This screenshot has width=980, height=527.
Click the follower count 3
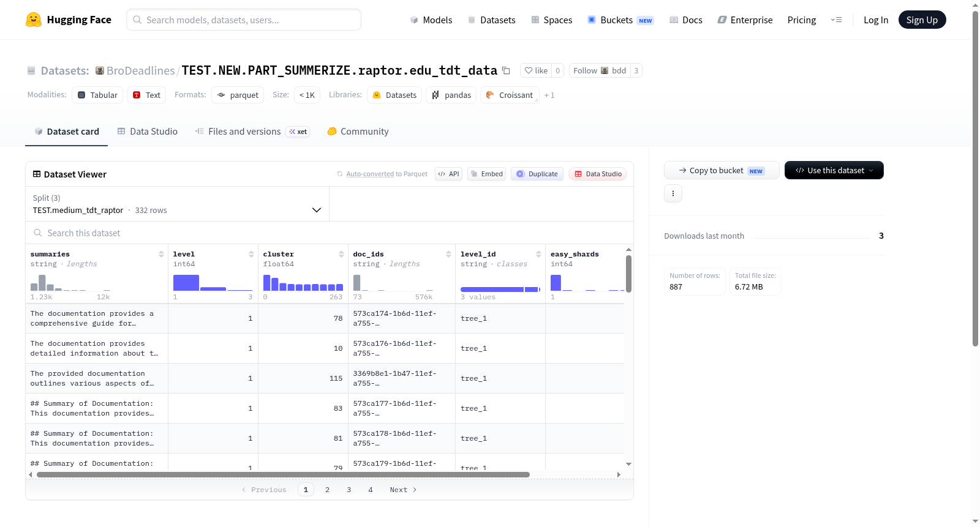pyautogui.click(x=636, y=70)
